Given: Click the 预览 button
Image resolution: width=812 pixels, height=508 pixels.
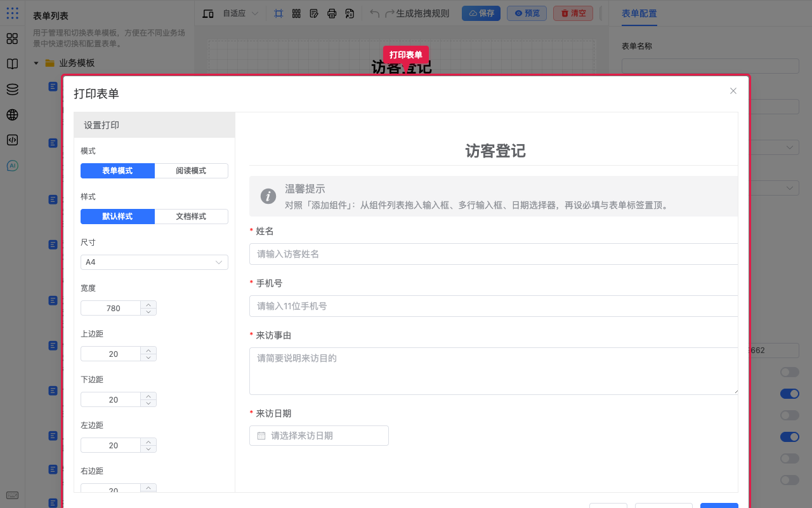Looking at the screenshot, I should (x=527, y=13).
